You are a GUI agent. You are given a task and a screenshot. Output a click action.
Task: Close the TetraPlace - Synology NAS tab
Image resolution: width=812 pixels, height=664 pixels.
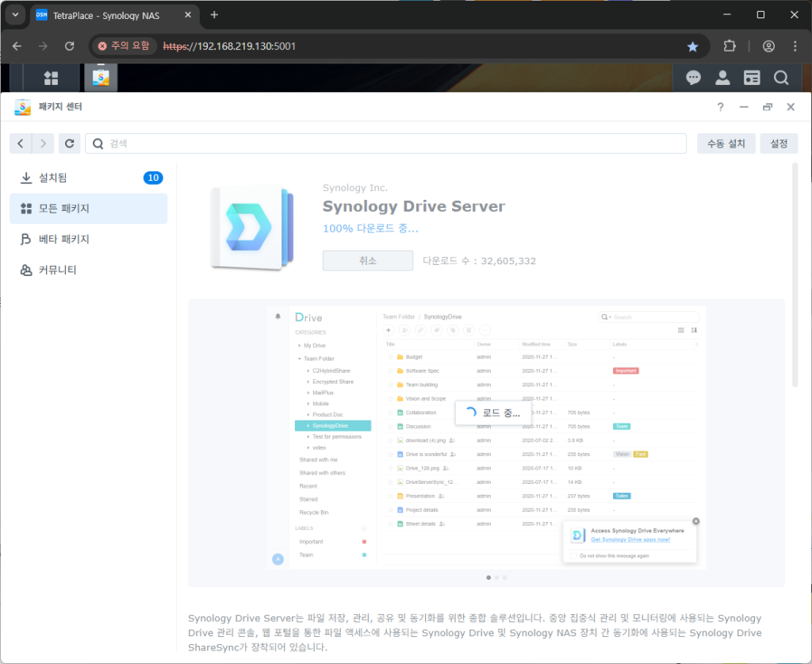click(188, 15)
